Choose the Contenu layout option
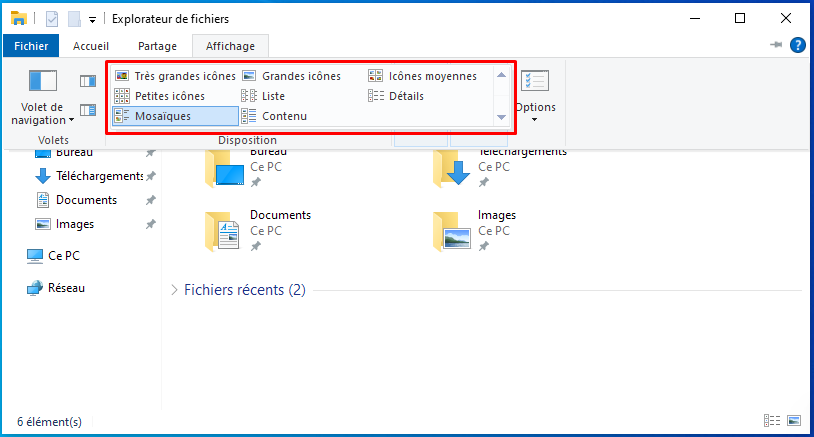Image resolution: width=814 pixels, height=437 pixels. point(274,116)
